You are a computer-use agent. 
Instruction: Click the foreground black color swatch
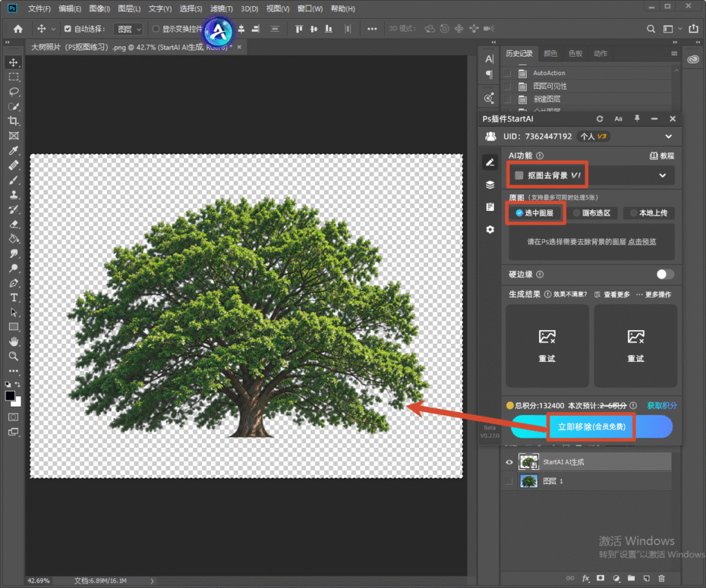(10, 396)
